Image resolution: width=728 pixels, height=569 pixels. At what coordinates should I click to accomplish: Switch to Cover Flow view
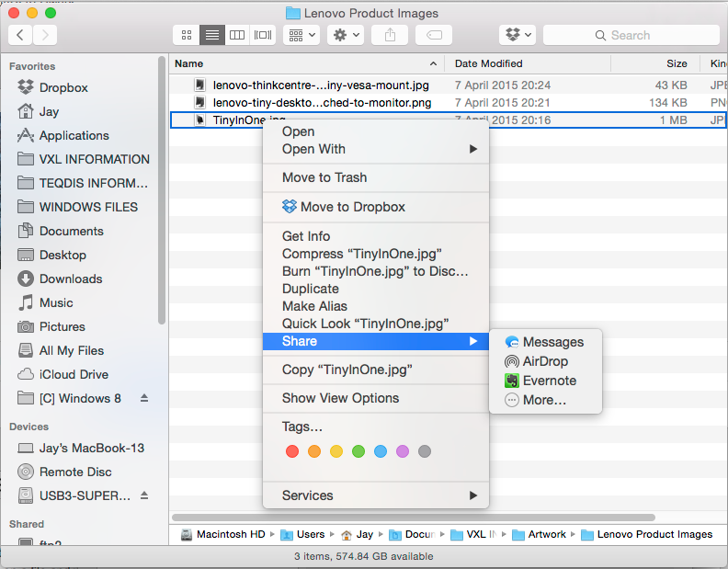pos(263,35)
